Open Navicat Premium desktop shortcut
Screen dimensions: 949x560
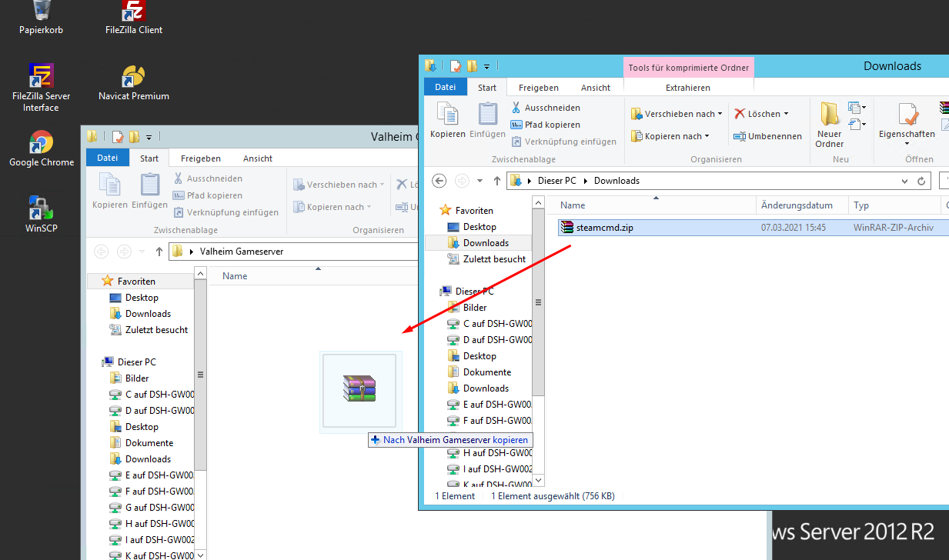(x=134, y=77)
